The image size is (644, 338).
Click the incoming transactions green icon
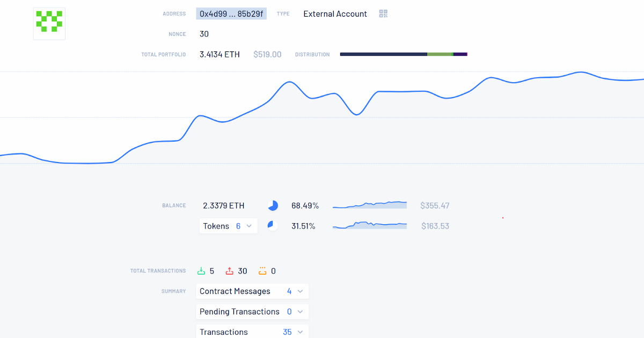(201, 271)
